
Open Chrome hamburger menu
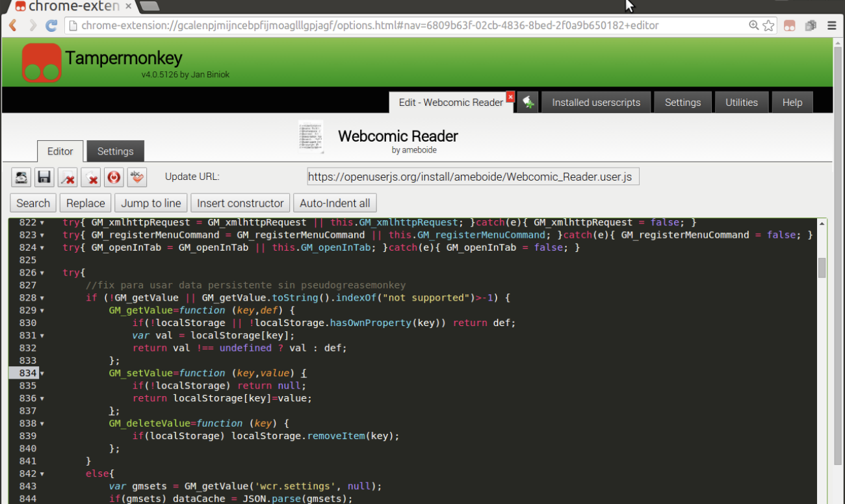[x=832, y=26]
